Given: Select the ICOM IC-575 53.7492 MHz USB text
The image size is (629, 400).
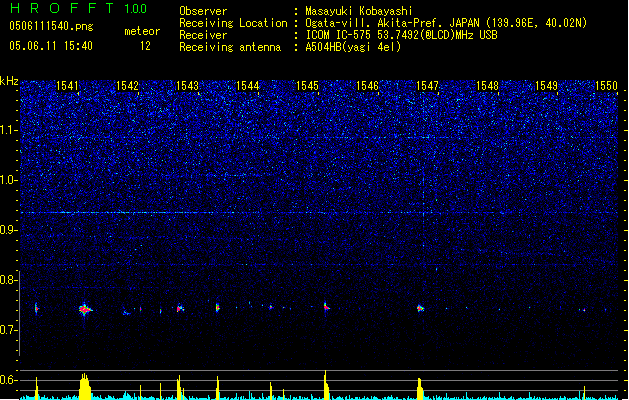Looking at the screenshot, I should [402, 35].
